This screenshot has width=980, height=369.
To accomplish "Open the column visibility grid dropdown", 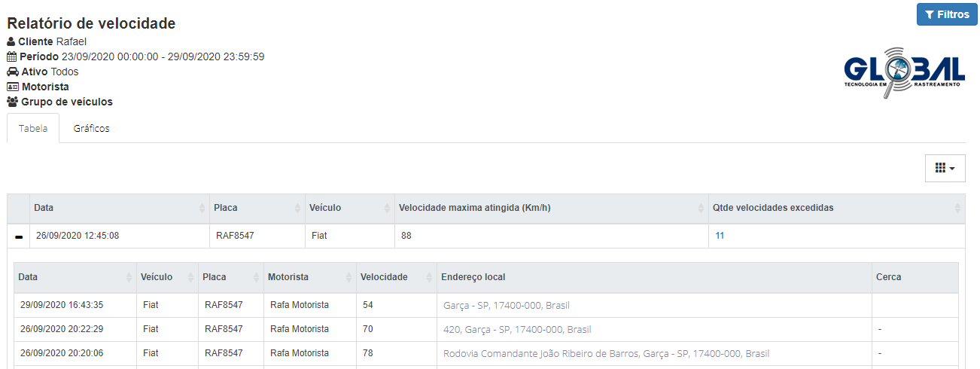I will click(x=944, y=168).
